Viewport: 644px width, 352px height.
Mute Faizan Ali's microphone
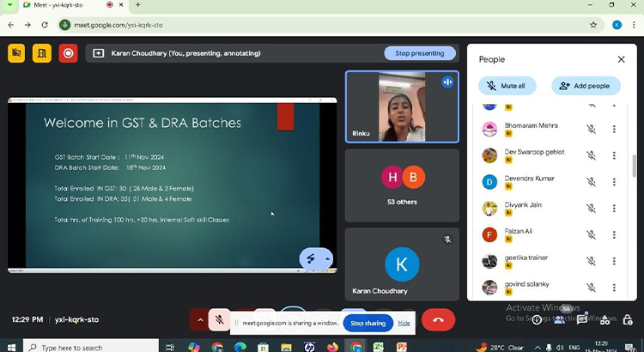click(x=591, y=234)
